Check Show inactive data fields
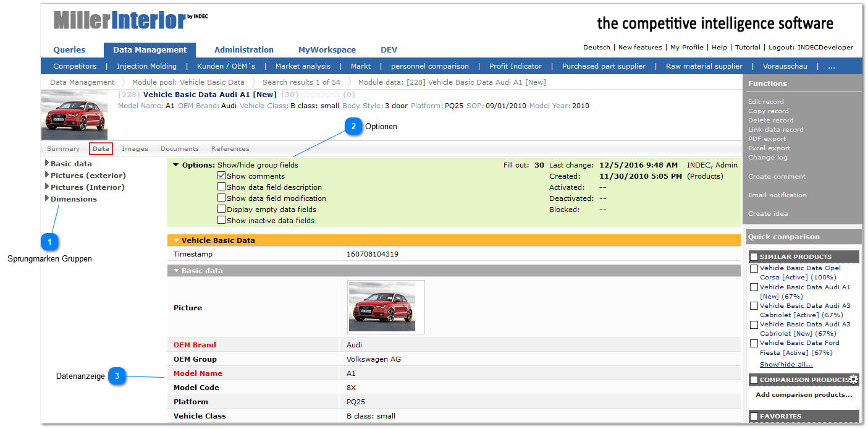 (x=221, y=220)
